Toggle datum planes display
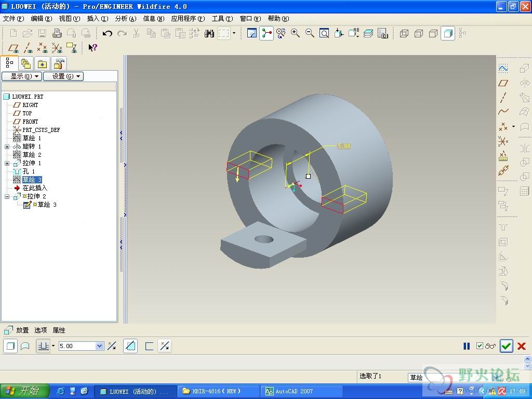532x399 pixels. point(13,48)
